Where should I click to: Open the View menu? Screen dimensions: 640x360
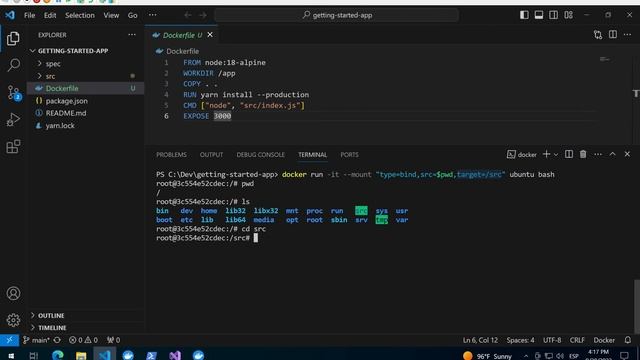111,15
